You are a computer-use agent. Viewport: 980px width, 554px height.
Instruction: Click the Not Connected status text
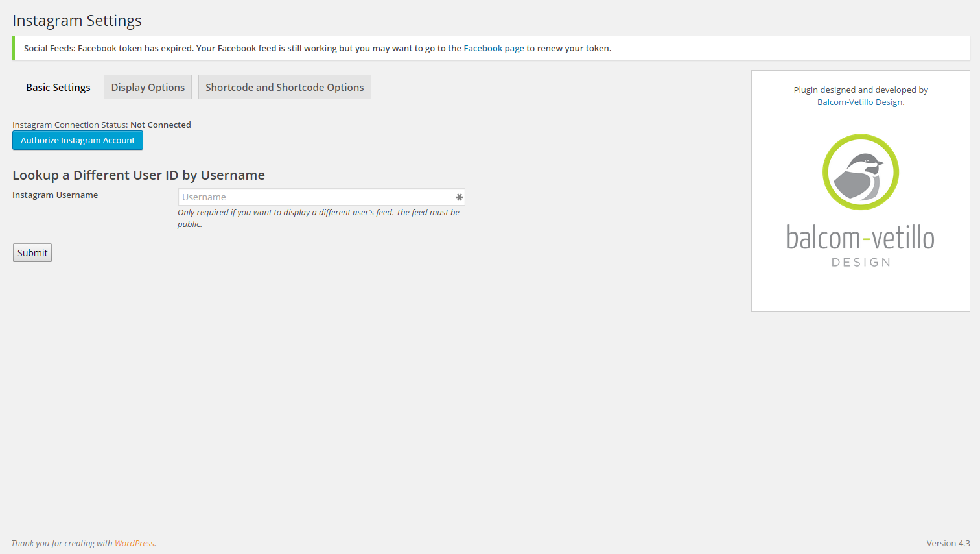click(161, 125)
